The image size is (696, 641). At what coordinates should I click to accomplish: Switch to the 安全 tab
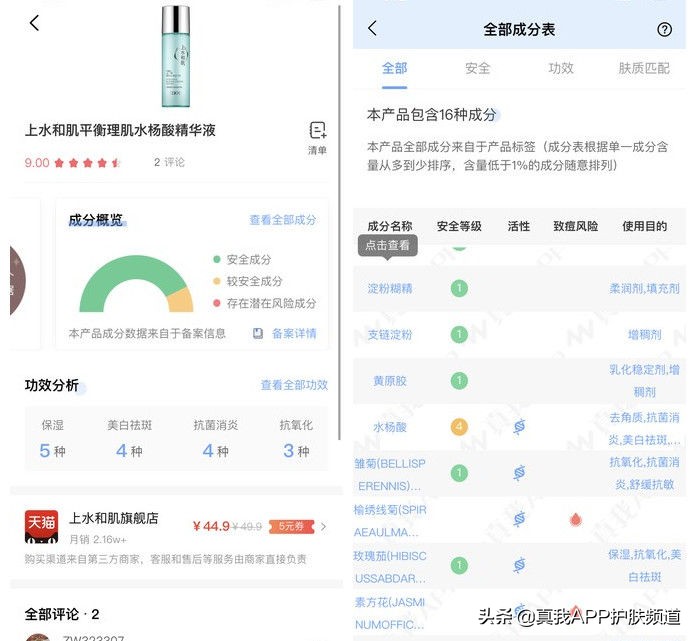click(x=478, y=68)
